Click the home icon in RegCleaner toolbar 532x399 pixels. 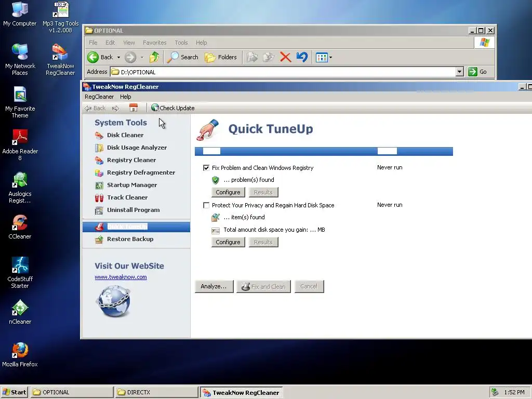pyautogui.click(x=134, y=108)
